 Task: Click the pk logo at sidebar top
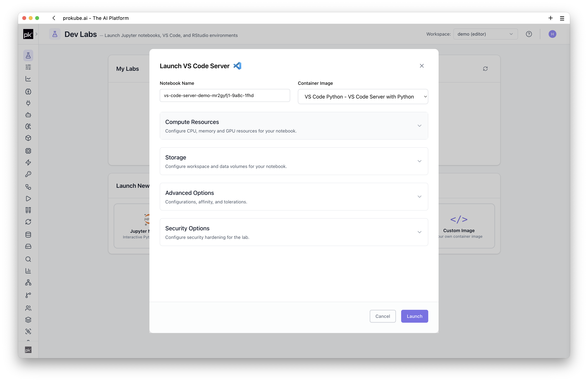point(28,34)
